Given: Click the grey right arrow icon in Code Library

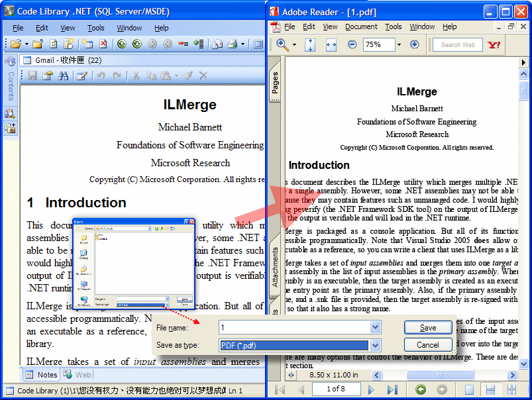Looking at the screenshot, I should (168, 44).
